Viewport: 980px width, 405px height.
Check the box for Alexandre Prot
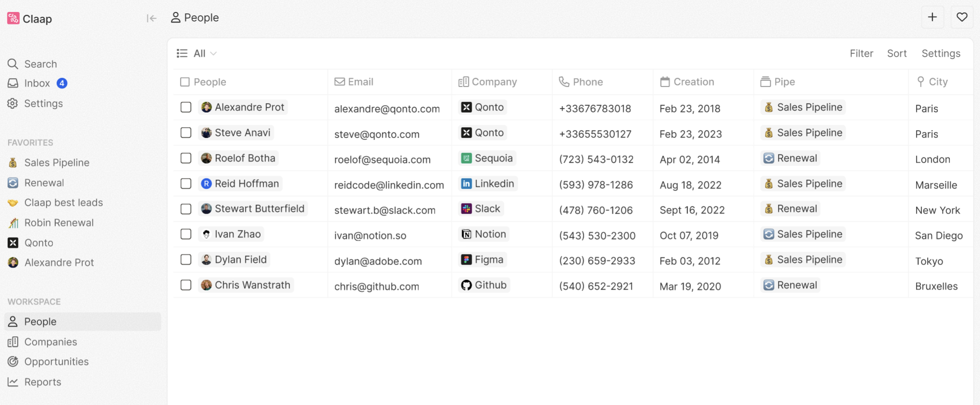pyautogui.click(x=186, y=107)
